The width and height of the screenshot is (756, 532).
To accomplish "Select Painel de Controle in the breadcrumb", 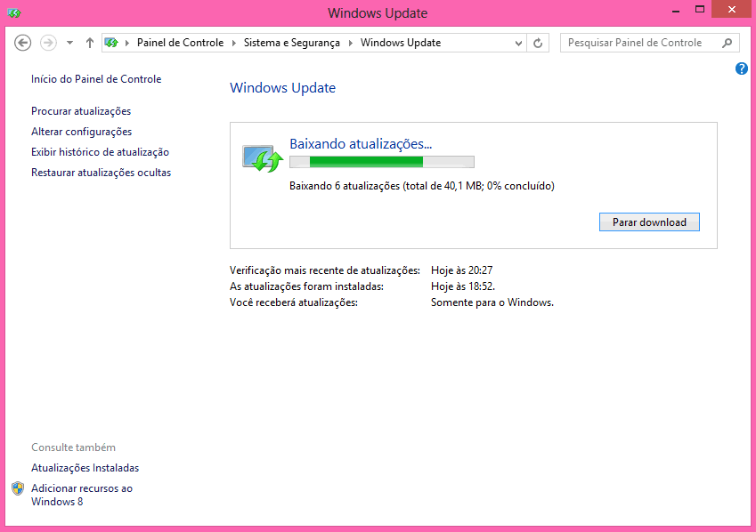I will (x=179, y=43).
